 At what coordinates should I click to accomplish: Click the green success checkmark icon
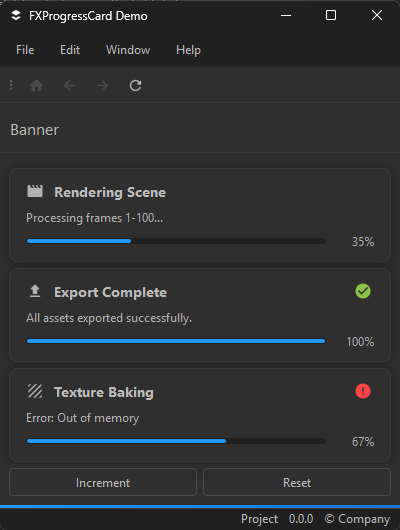point(363,291)
